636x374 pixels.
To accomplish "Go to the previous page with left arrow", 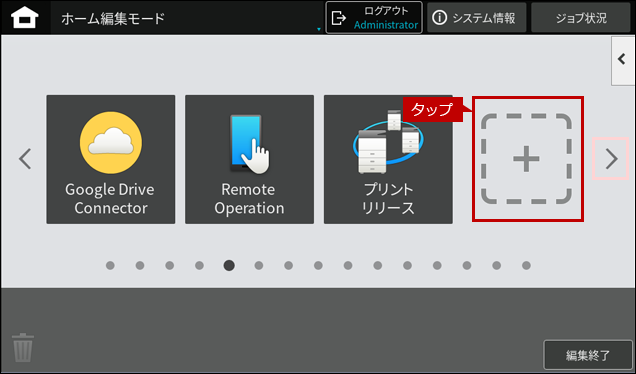I will click(25, 159).
